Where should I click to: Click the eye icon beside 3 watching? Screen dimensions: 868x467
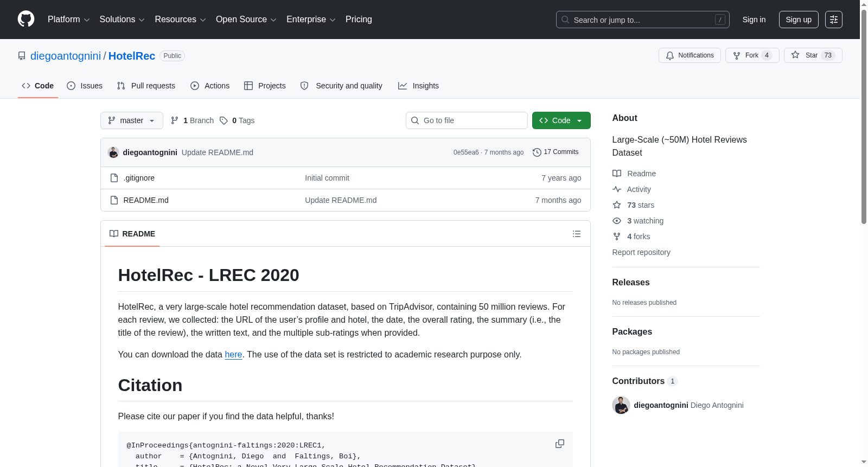[617, 221]
